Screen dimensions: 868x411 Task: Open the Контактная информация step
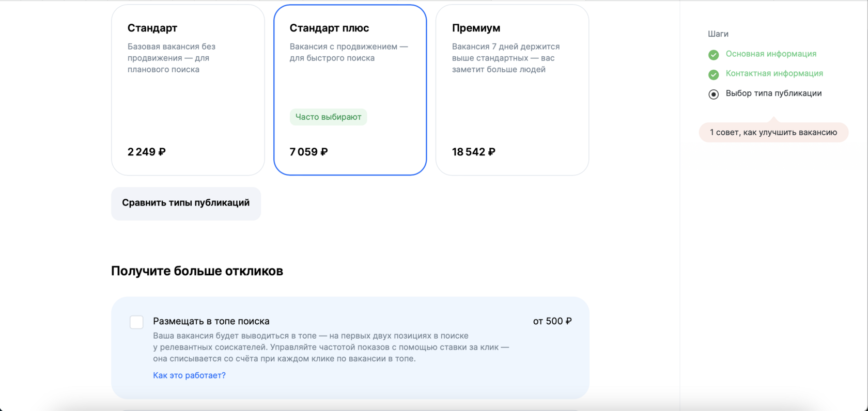coord(774,73)
